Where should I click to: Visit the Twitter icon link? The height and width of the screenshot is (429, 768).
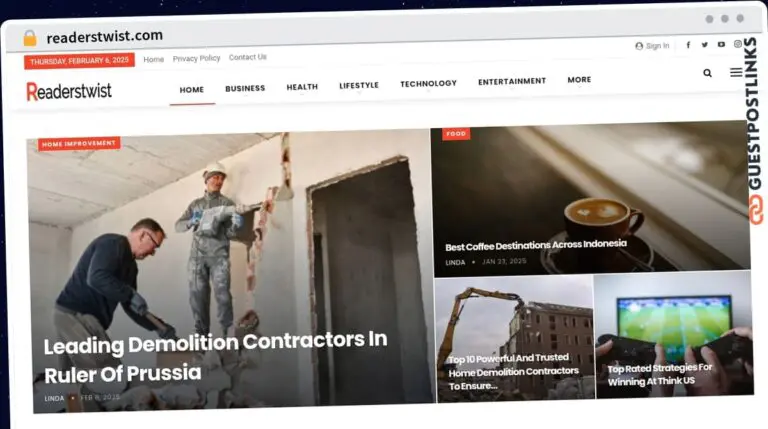pyautogui.click(x=704, y=45)
